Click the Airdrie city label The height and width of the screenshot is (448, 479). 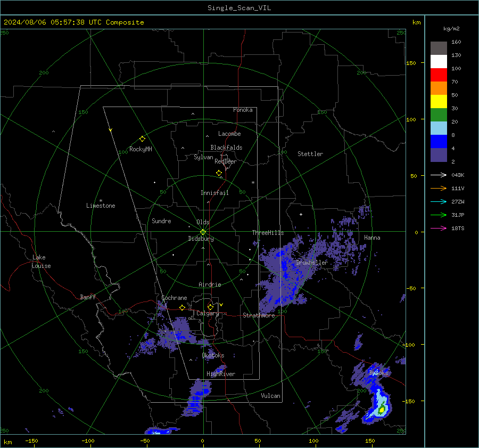[210, 284]
